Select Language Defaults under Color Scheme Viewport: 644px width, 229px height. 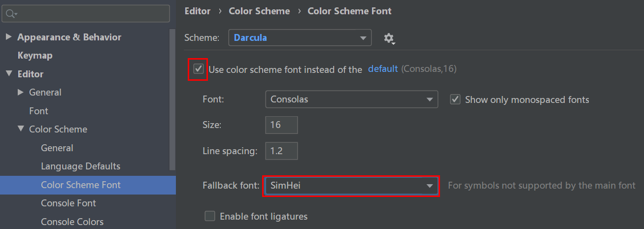click(x=80, y=166)
